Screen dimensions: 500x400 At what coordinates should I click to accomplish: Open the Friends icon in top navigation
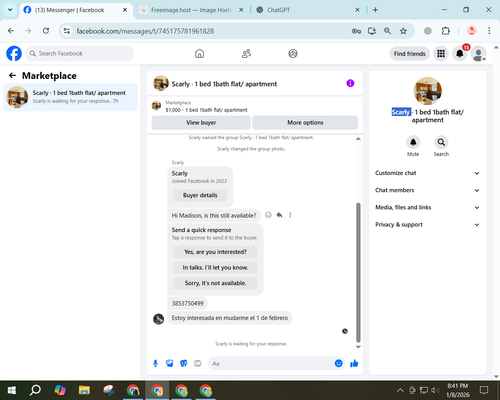[x=246, y=53]
